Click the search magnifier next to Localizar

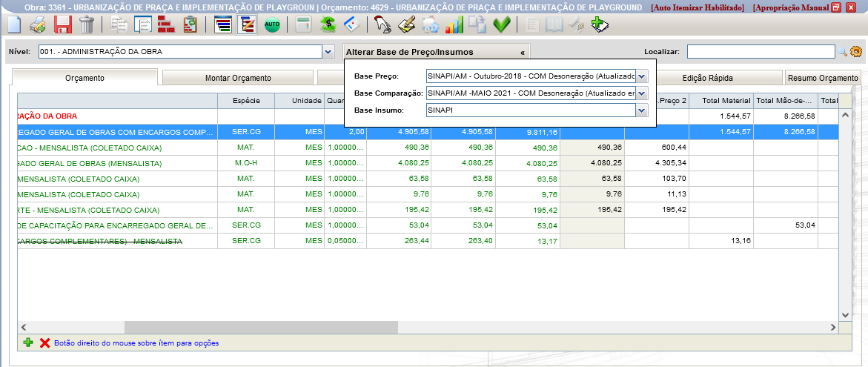(843, 51)
